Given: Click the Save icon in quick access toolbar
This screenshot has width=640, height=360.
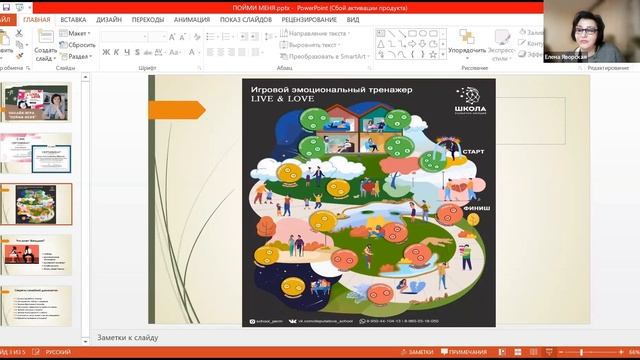Looking at the screenshot, I should click(6, 7).
